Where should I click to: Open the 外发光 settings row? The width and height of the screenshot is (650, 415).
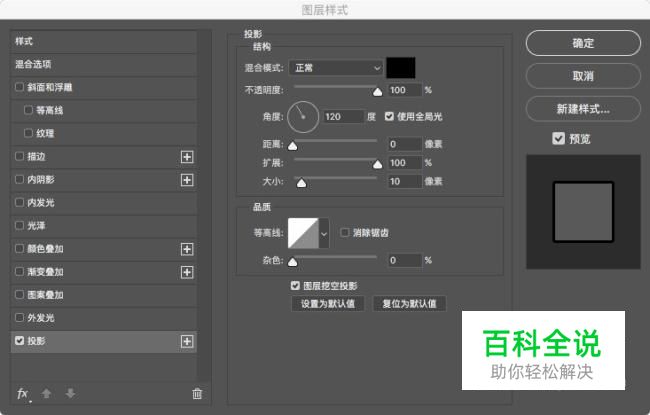tap(104, 318)
